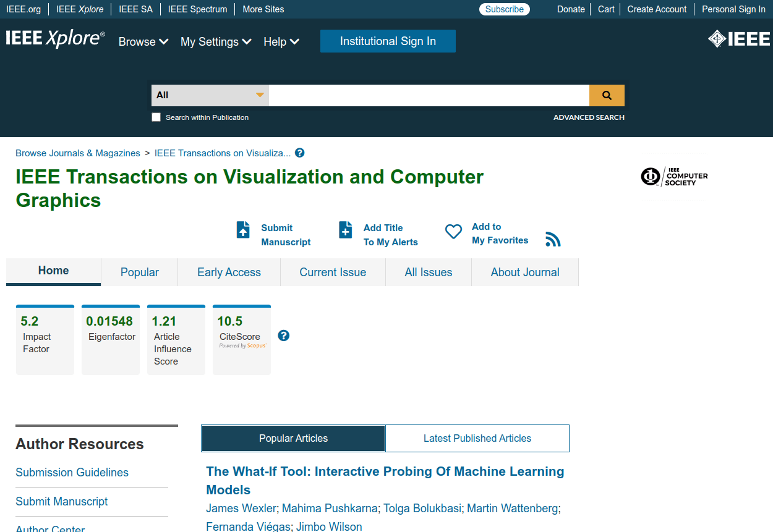773x532 pixels.
Task: Select the Latest Published Articles tab
Action: (477, 438)
